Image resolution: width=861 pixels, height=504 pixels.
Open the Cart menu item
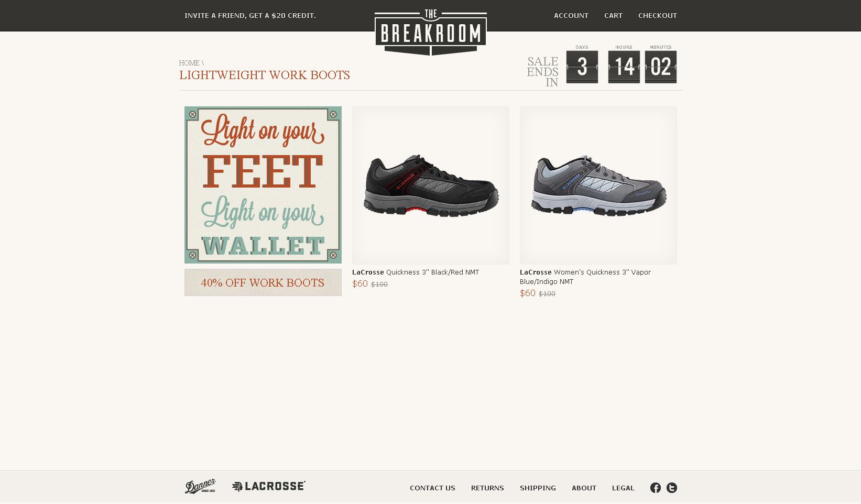click(x=613, y=16)
